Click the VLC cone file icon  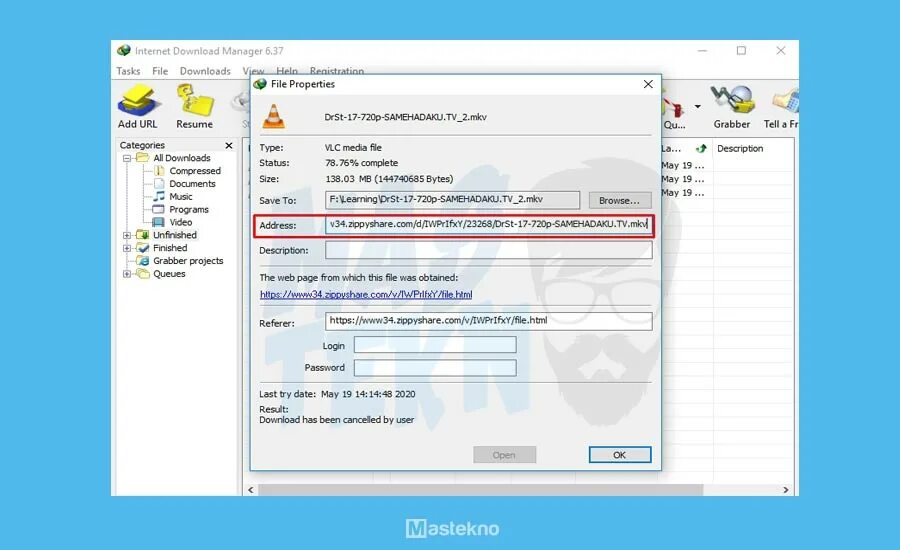coord(273,117)
